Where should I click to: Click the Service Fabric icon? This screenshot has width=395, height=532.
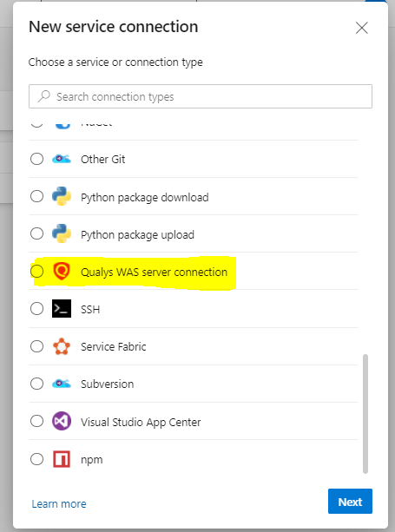(62, 346)
